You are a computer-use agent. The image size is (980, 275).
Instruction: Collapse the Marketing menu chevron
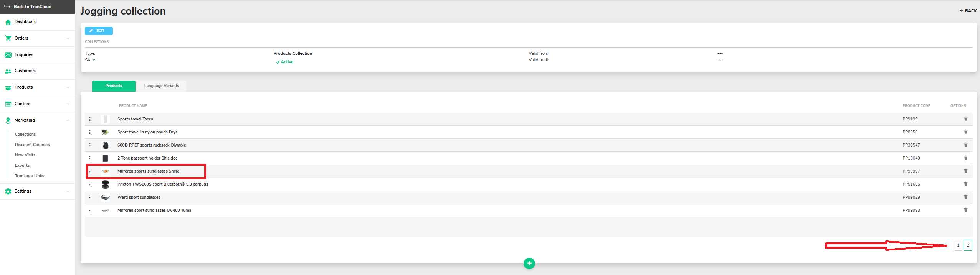click(68, 120)
